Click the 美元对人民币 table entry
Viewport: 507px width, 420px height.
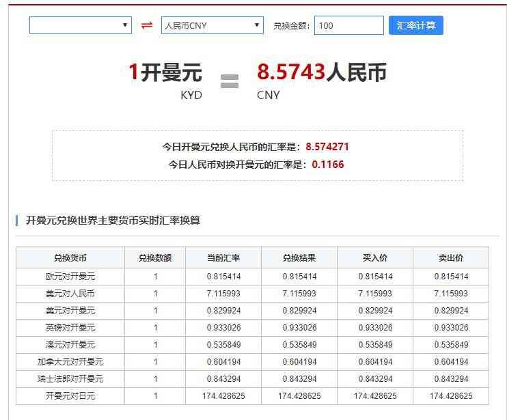70,294
